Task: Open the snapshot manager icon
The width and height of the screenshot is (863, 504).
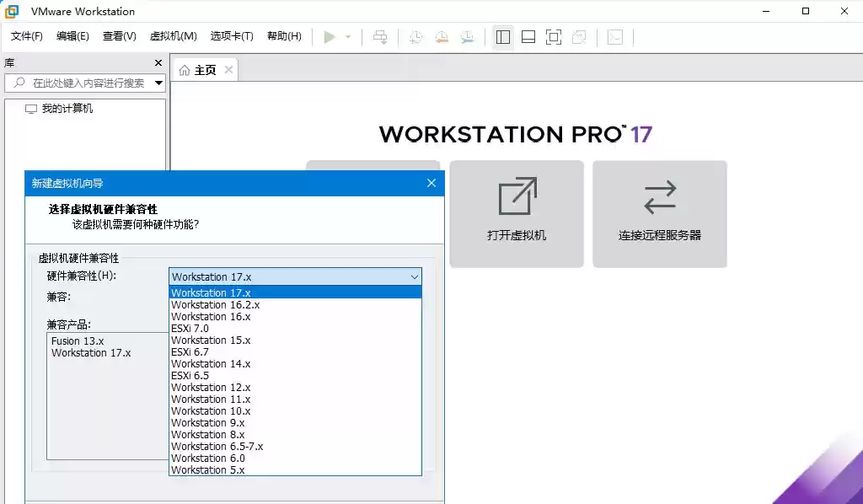Action: (468, 37)
